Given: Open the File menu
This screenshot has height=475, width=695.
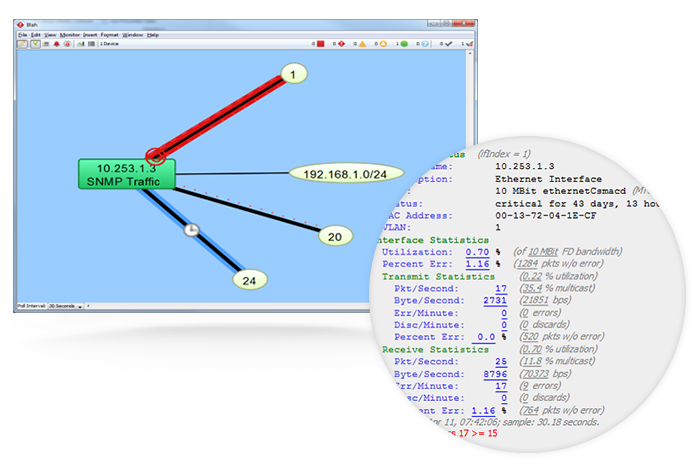Looking at the screenshot, I should pos(22,35).
